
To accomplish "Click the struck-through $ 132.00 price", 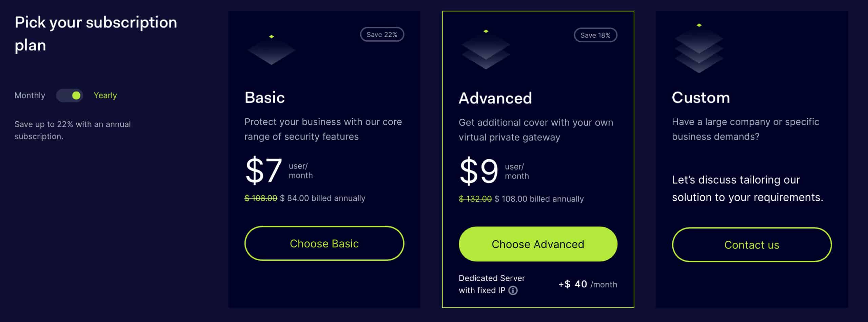I will pyautogui.click(x=475, y=199).
